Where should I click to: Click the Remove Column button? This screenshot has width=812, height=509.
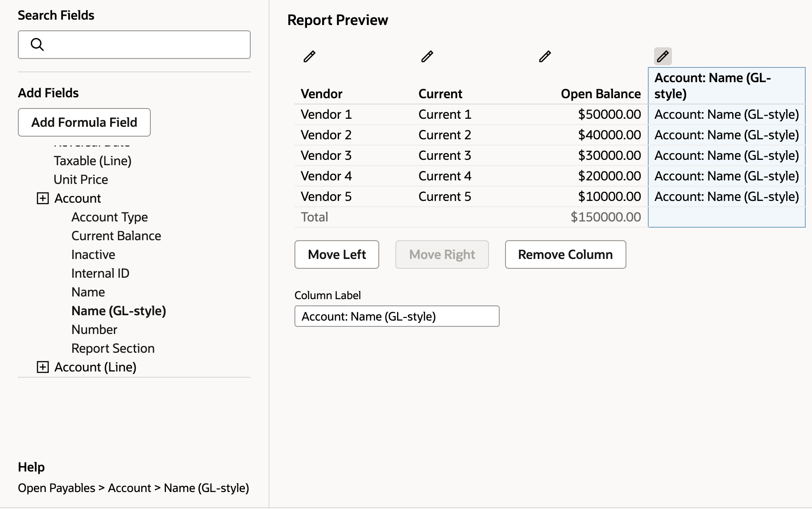(565, 254)
